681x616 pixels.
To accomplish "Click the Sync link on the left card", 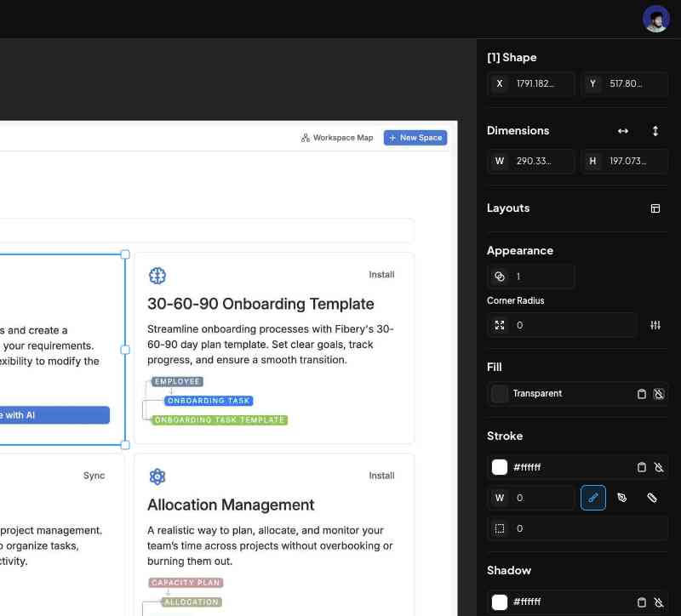I will click(94, 476).
